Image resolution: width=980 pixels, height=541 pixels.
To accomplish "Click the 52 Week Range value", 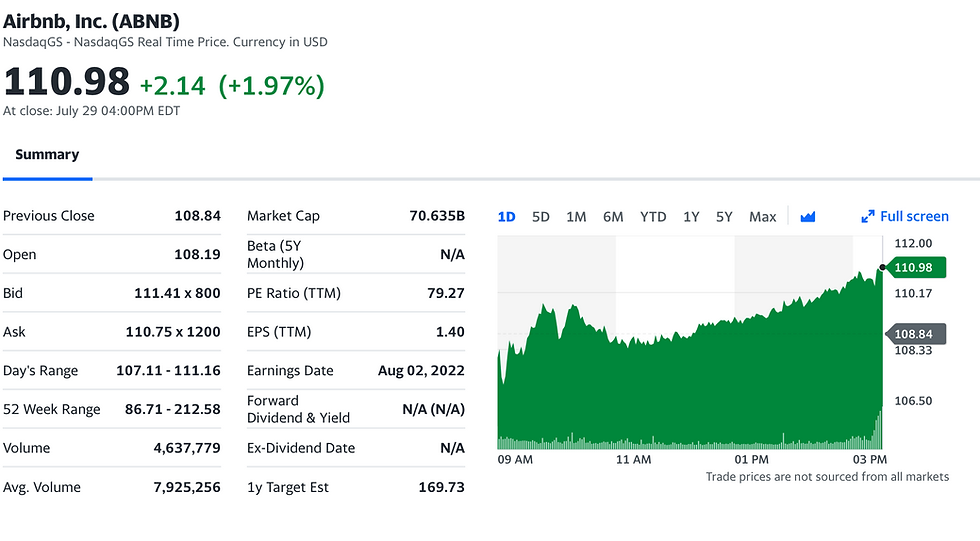I will [176, 409].
